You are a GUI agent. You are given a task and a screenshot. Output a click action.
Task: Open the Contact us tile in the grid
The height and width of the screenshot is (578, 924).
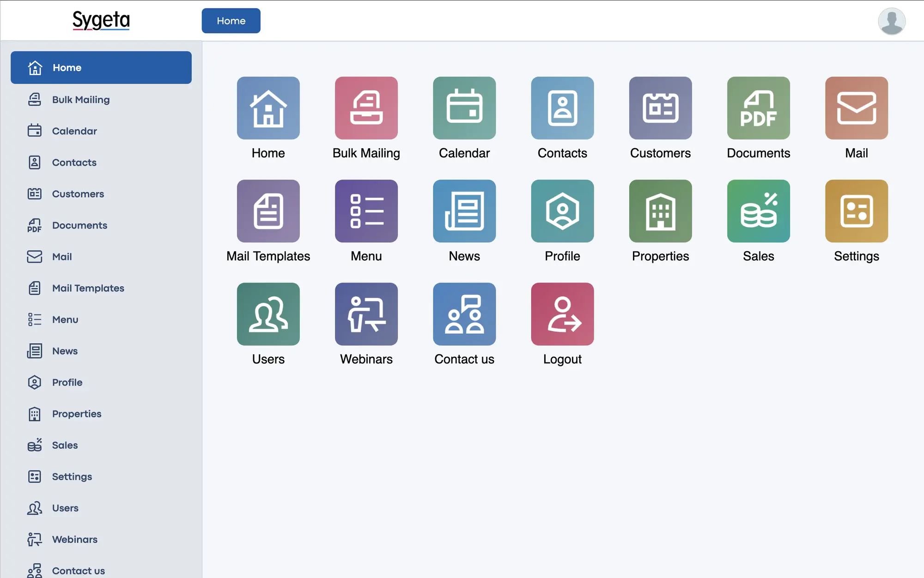[x=464, y=314]
